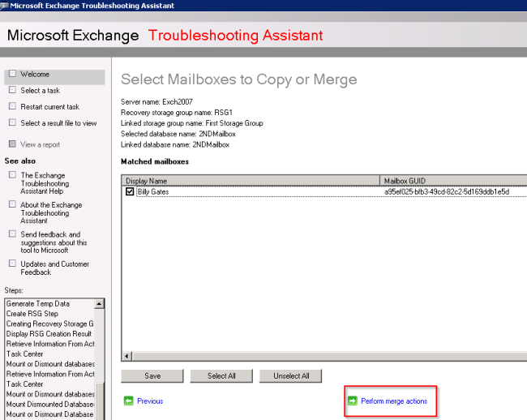Click the grayed View a report icon
527x420 pixels.
click(x=12, y=144)
